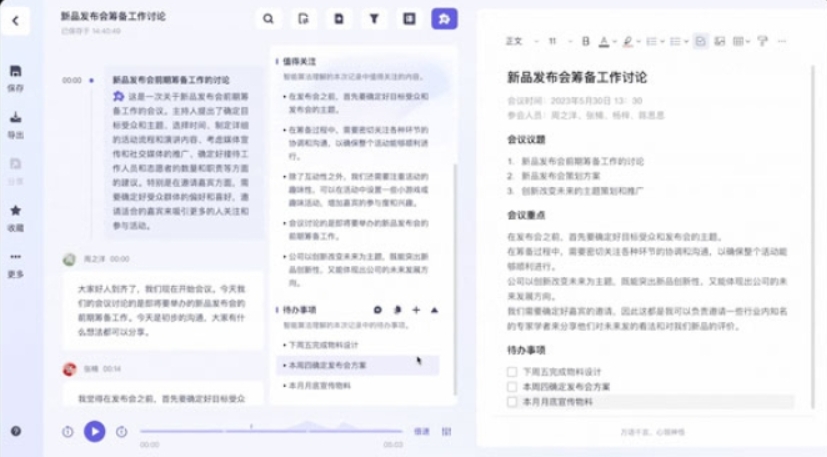This screenshot has width=827, height=457.
Task: Click the grayed share icon in sidebar
Action: (x=15, y=164)
